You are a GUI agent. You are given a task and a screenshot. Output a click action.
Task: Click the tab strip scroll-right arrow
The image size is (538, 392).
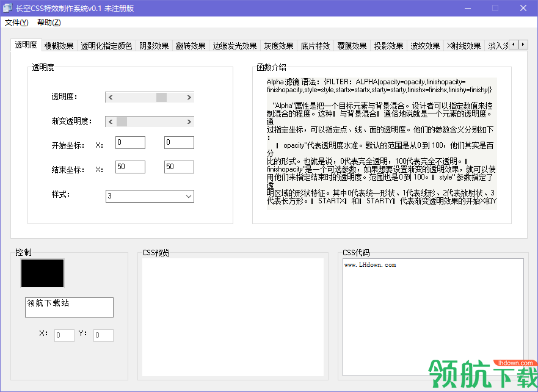tap(523, 44)
